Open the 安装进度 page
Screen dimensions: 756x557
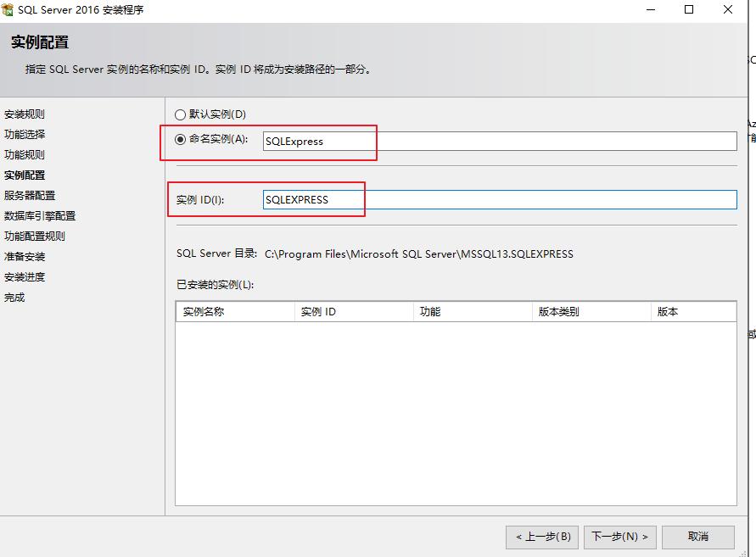coord(25,276)
